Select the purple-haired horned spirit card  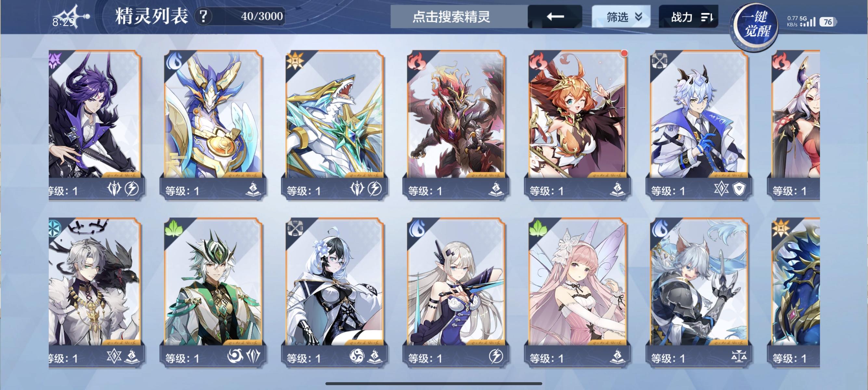(95, 125)
